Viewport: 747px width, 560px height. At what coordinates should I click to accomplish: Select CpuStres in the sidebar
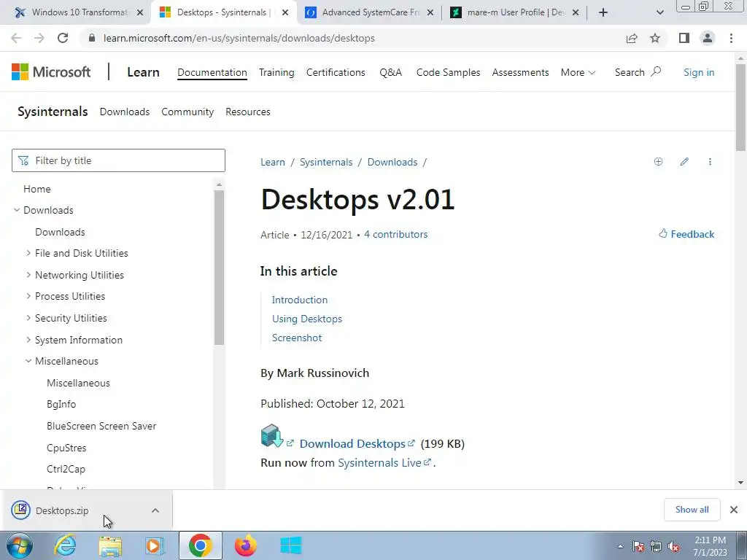[66, 448]
